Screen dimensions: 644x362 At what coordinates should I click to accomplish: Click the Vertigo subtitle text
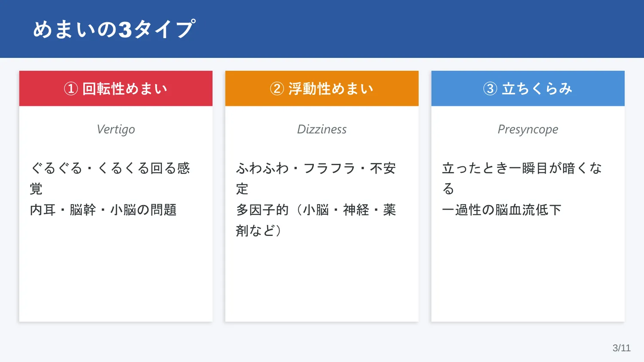[116, 129]
